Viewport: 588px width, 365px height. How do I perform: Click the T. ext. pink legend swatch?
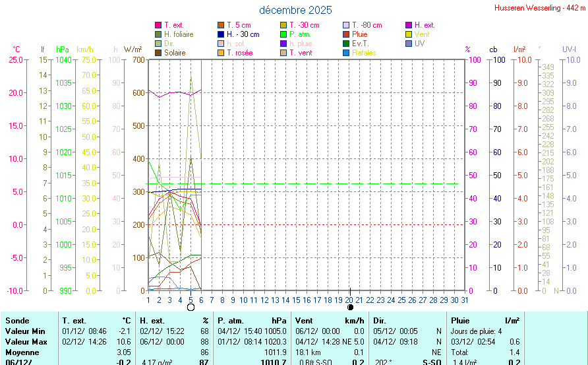158,25
